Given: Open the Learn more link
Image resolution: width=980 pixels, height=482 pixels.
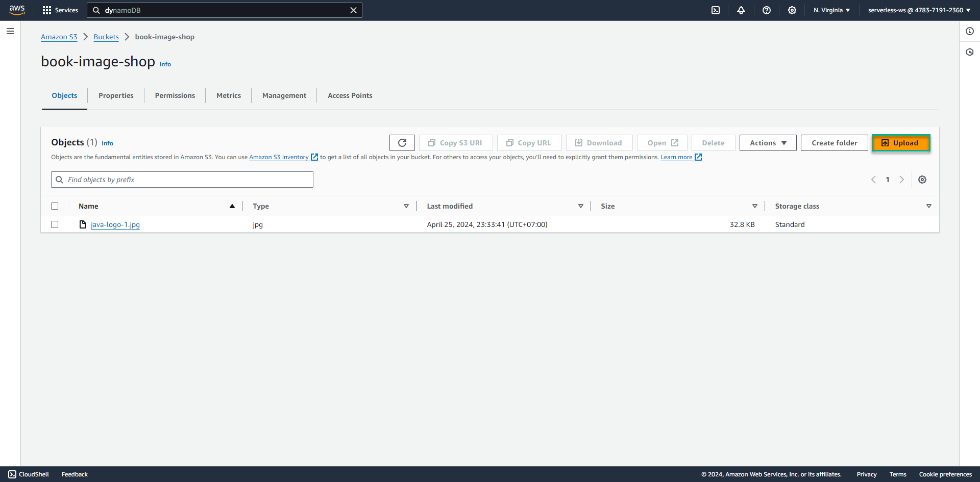Looking at the screenshot, I should point(681,157).
